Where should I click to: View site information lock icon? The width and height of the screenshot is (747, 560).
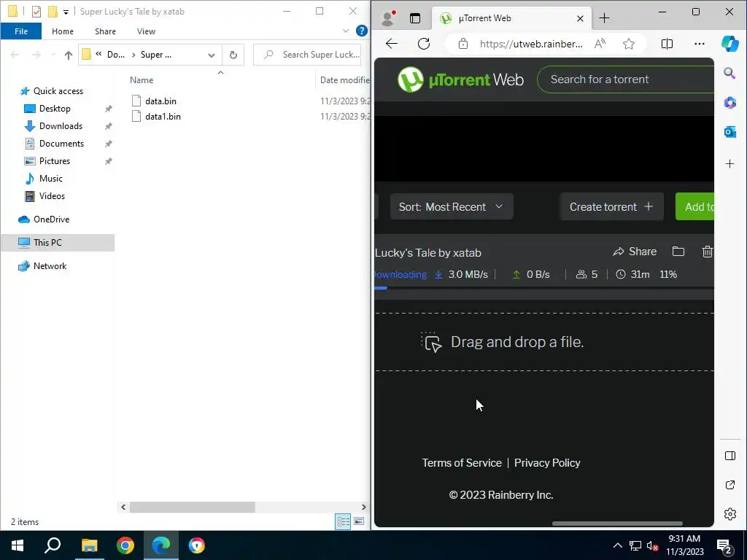coord(463,44)
